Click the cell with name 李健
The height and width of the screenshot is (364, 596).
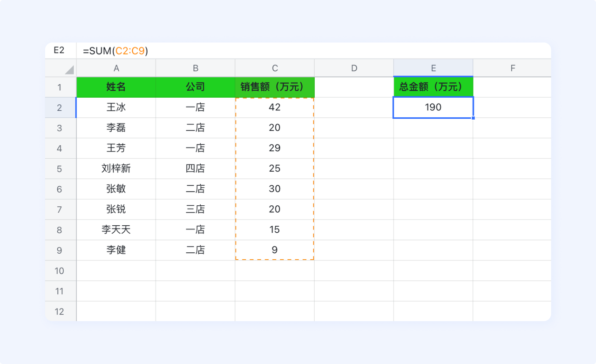tap(116, 250)
